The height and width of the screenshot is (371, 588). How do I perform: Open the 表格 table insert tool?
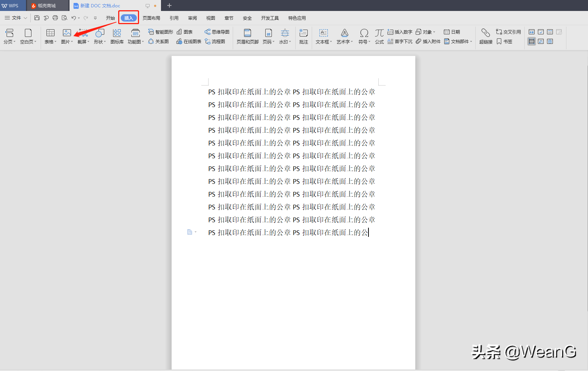(50, 37)
